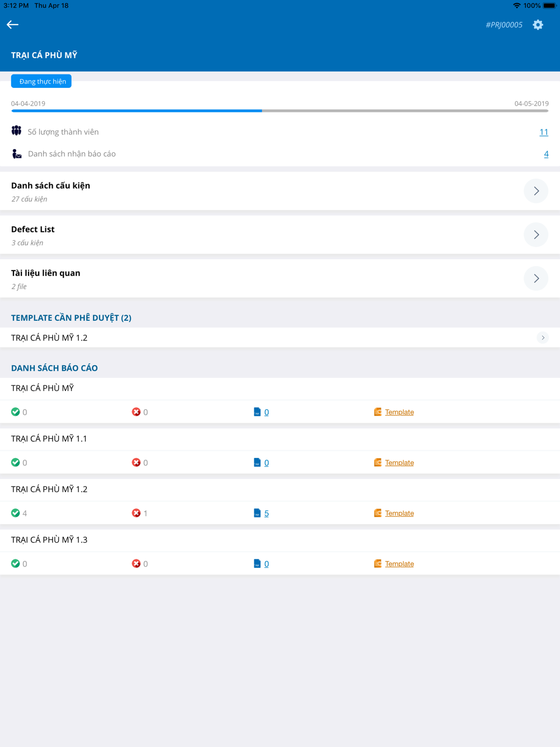The height and width of the screenshot is (747, 560).
Task: Tap green approved check icon for TRẠI CÁ PHÙ MỸ 1.2
Action: (15, 513)
